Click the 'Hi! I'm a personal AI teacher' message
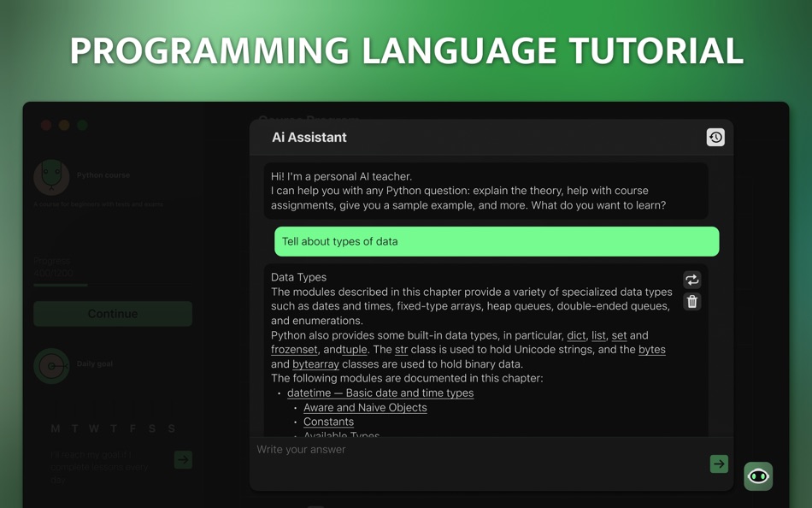This screenshot has height=508, width=812. coord(485,191)
